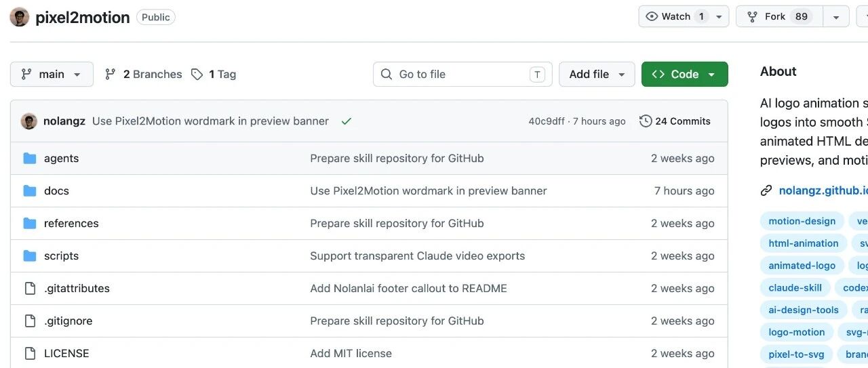Click the scripts folder icon
Image resolution: width=868 pixels, height=368 pixels.
[30, 255]
